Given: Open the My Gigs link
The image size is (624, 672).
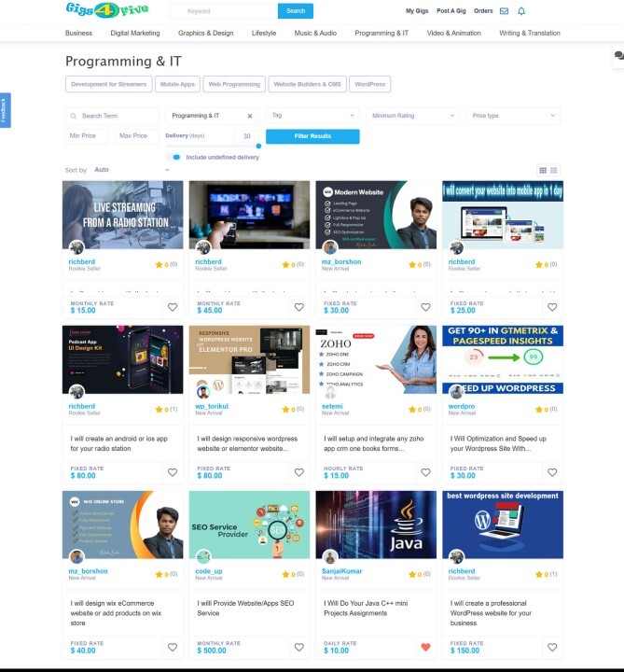Looking at the screenshot, I should point(417,11).
